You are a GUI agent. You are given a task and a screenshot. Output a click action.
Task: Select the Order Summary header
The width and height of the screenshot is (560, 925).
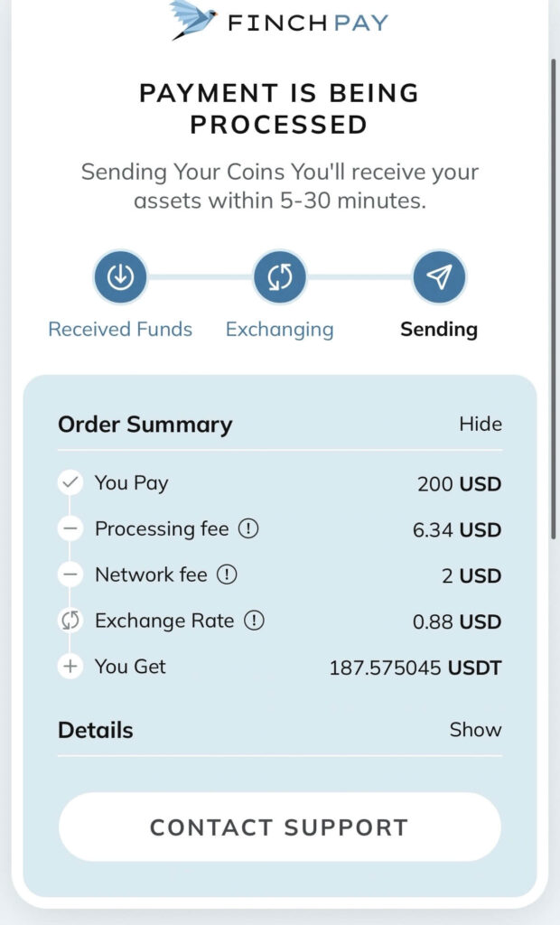point(145,424)
